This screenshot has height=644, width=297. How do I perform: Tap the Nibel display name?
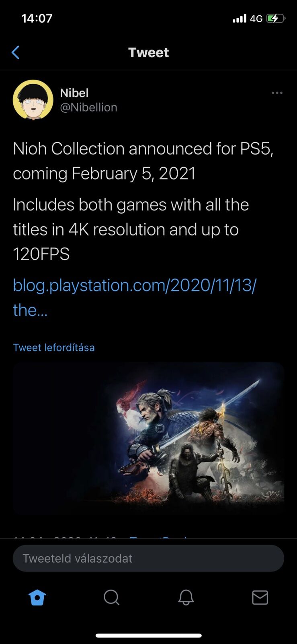pyautogui.click(x=74, y=93)
